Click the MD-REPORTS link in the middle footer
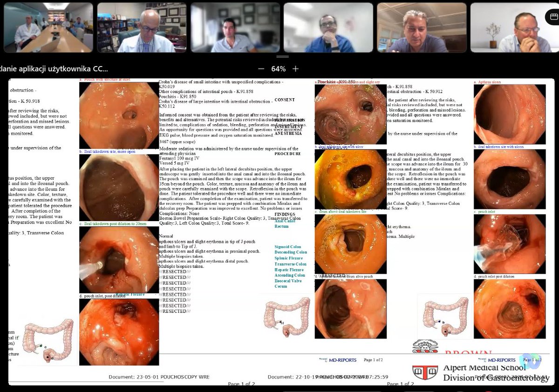 click(x=342, y=360)
